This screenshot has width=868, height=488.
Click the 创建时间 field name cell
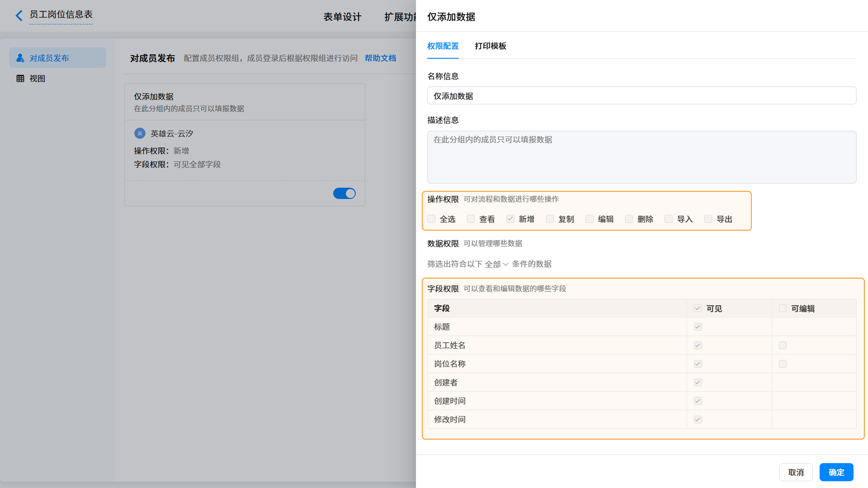[557, 401]
